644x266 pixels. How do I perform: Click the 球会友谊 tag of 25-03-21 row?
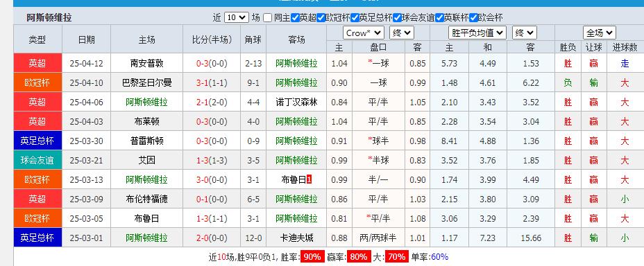point(37,160)
